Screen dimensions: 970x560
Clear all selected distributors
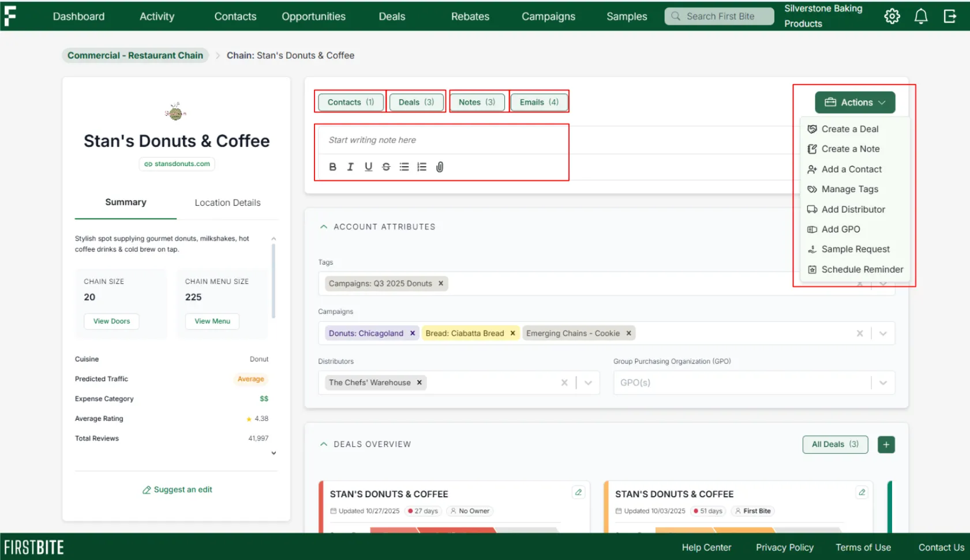(x=564, y=382)
